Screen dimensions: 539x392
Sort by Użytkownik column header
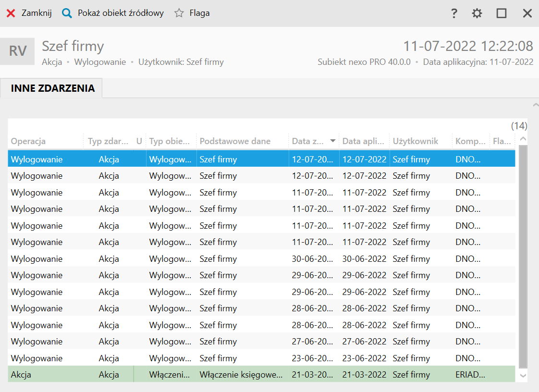coord(416,141)
